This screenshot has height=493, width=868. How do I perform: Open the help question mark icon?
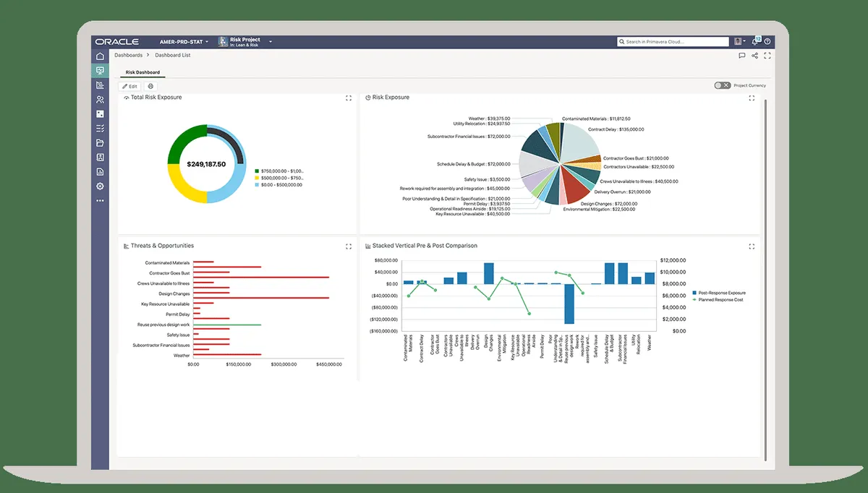(x=767, y=42)
